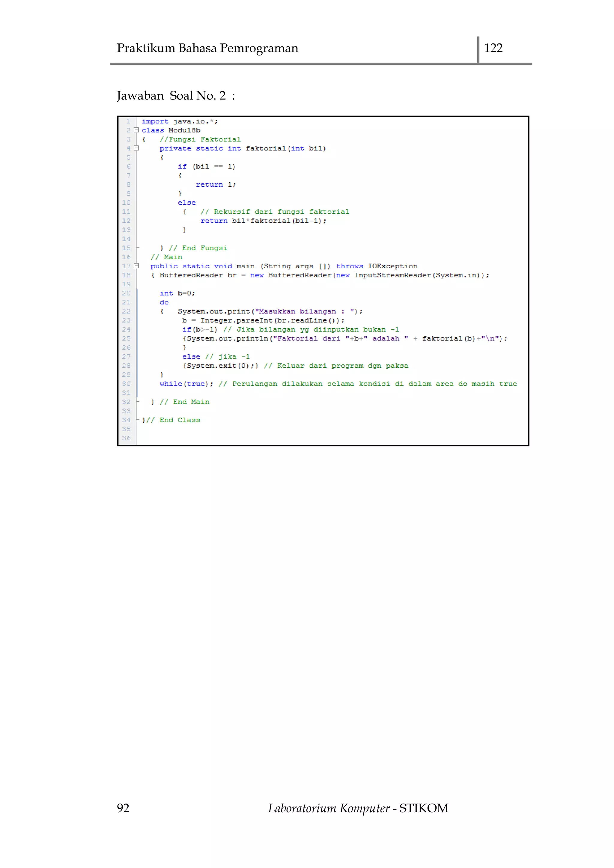Collapse the main method fold marker
Viewport: 614px width, 868px height.
(x=136, y=266)
